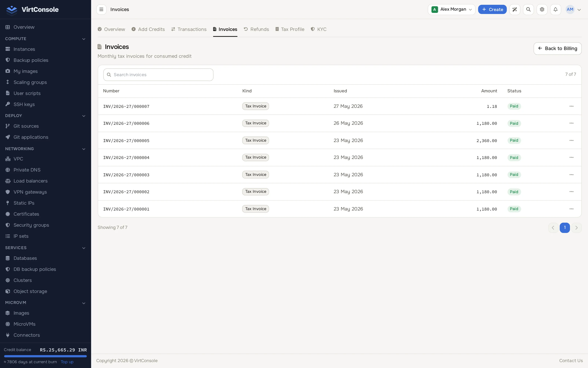This screenshot has height=368, width=588.
Task: Switch to the KYC tab
Action: point(319,29)
